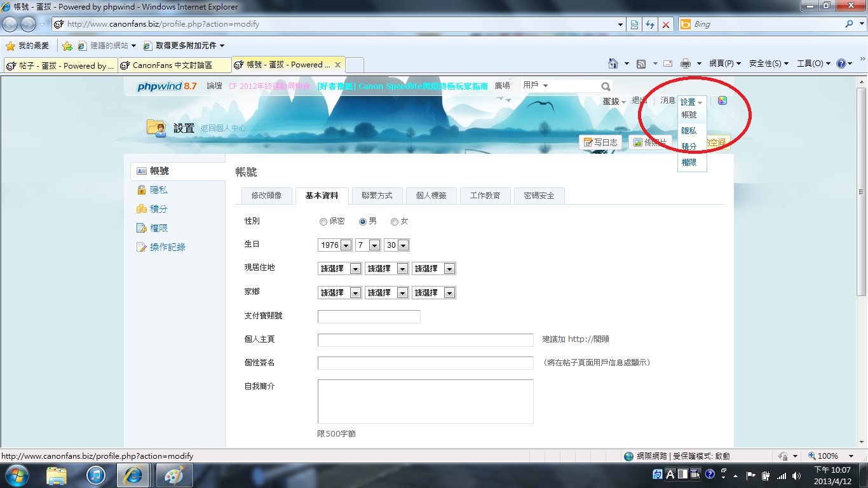Switch to 聯繫方式 tab

click(377, 196)
